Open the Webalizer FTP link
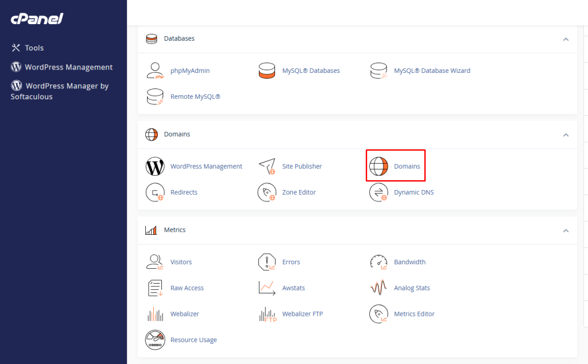Screen dimensions: 588x364 (304, 313)
